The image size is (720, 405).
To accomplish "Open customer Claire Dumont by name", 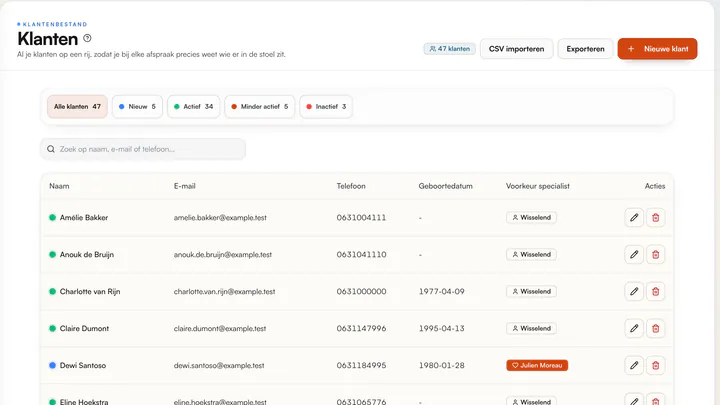I will (84, 328).
